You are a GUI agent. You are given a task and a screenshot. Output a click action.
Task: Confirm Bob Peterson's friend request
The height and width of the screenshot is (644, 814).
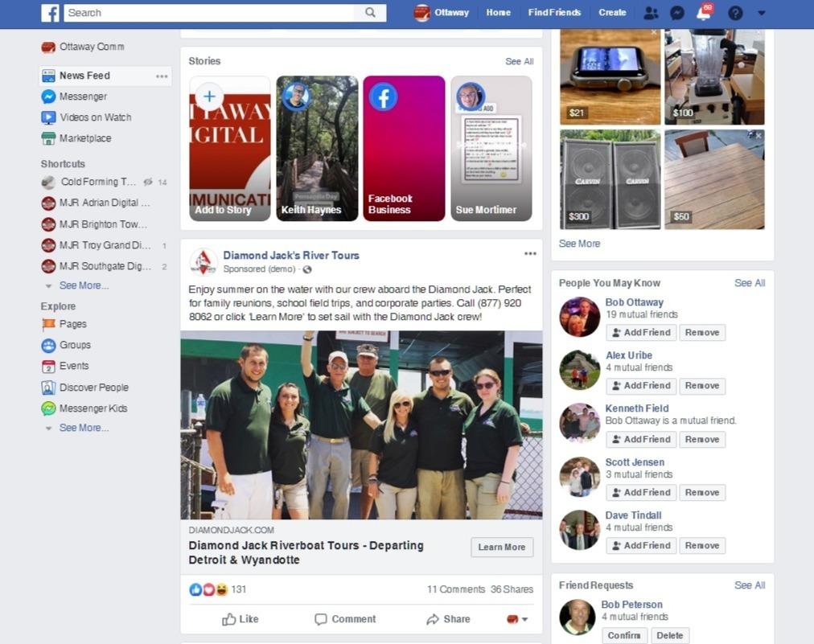click(x=624, y=636)
